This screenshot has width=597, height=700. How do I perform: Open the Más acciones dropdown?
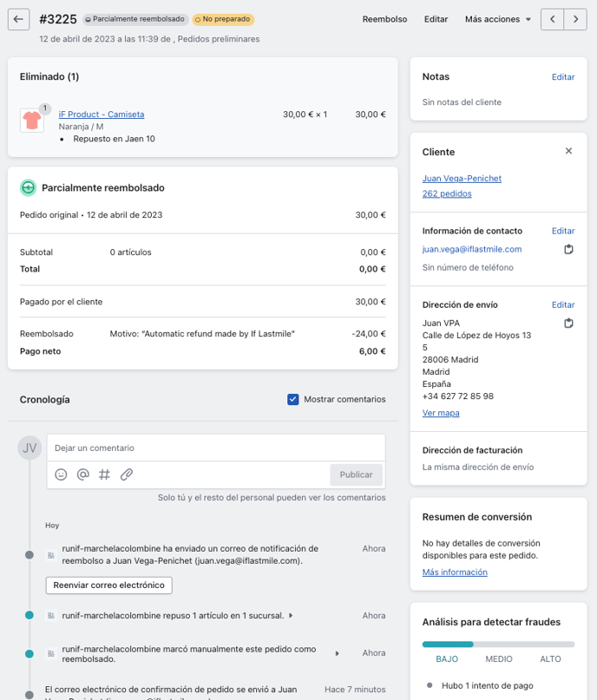498,19
